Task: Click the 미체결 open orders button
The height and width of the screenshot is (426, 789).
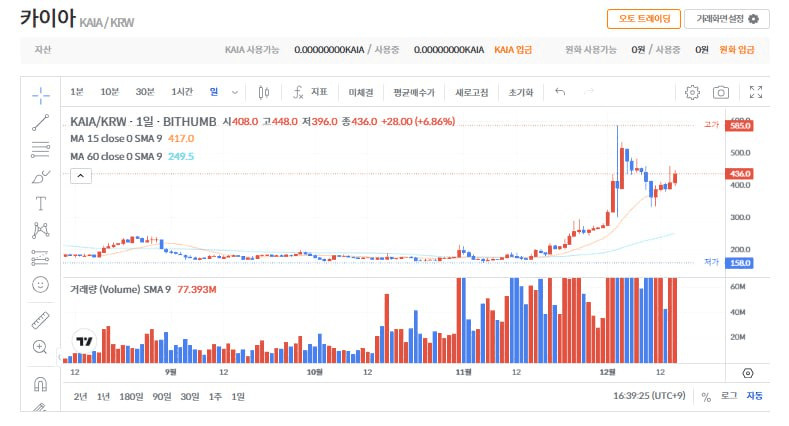Action: pos(361,93)
